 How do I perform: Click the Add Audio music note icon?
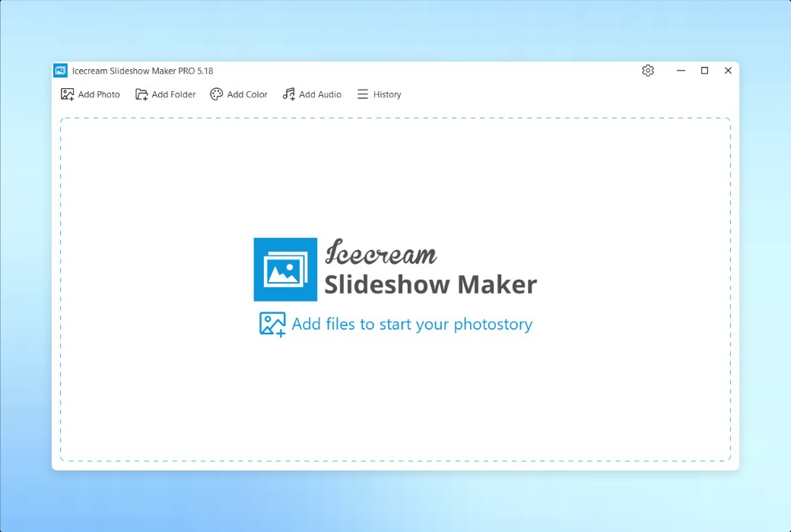288,93
